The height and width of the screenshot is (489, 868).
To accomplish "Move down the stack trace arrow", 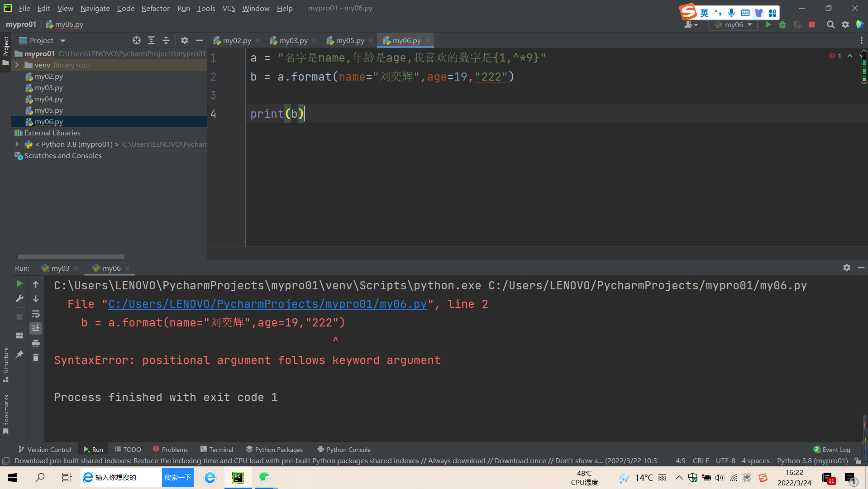I will [36, 299].
